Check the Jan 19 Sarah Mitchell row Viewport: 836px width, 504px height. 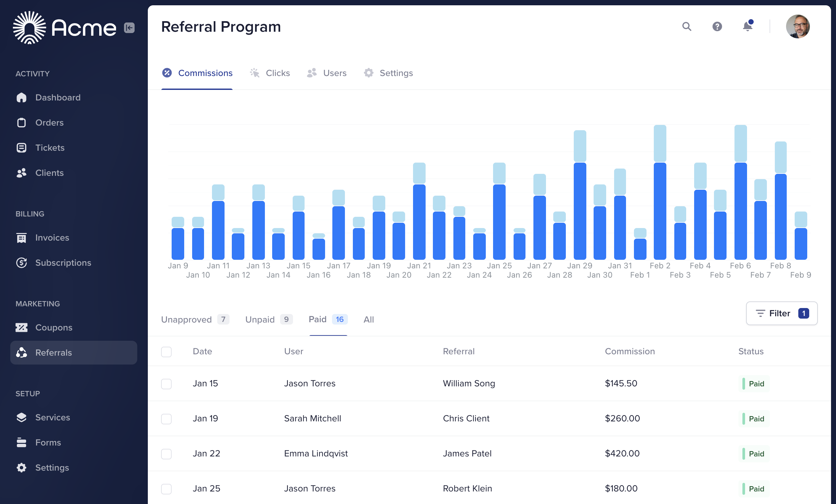(x=166, y=419)
